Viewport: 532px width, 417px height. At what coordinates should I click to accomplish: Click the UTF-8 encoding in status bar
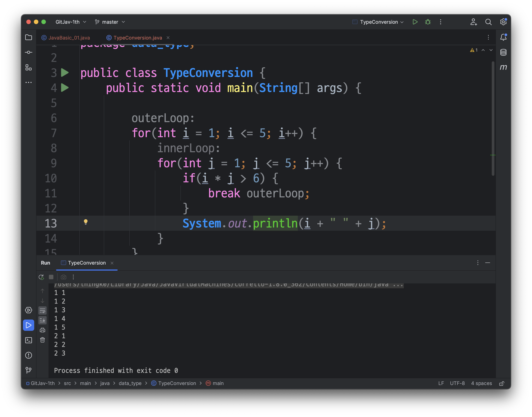(x=457, y=383)
